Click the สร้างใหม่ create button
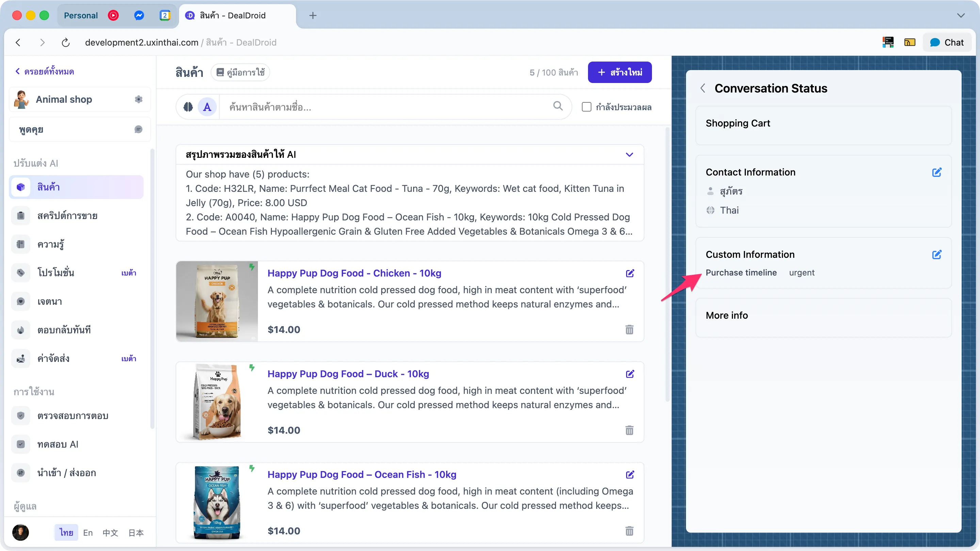Screen dimensions: 980x551 pyautogui.click(x=619, y=72)
